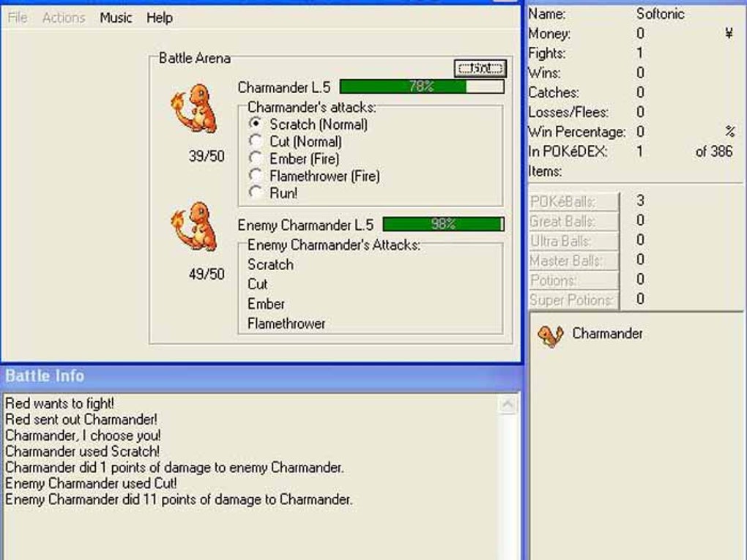The height and width of the screenshot is (560, 747).
Task: Click "Ember" in Enemy Charmander's Attacks
Action: point(266,304)
